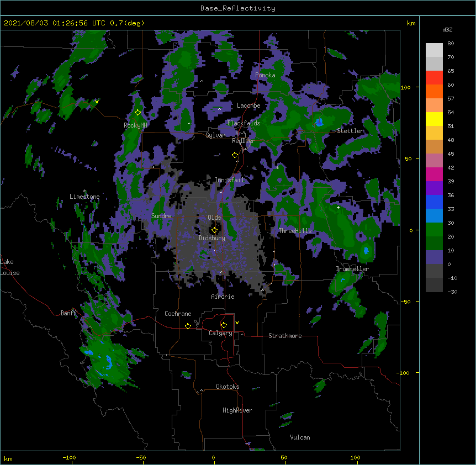The height and width of the screenshot is (465, 476).
Task: Select the bright blue 33–36 dBZ swatch
Action: point(434,202)
